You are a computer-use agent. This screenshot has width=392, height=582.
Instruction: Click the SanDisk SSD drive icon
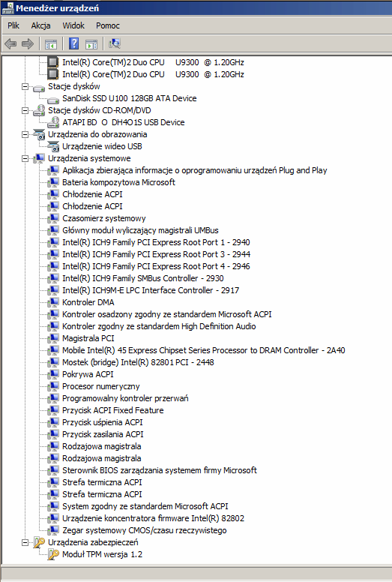tap(53, 100)
